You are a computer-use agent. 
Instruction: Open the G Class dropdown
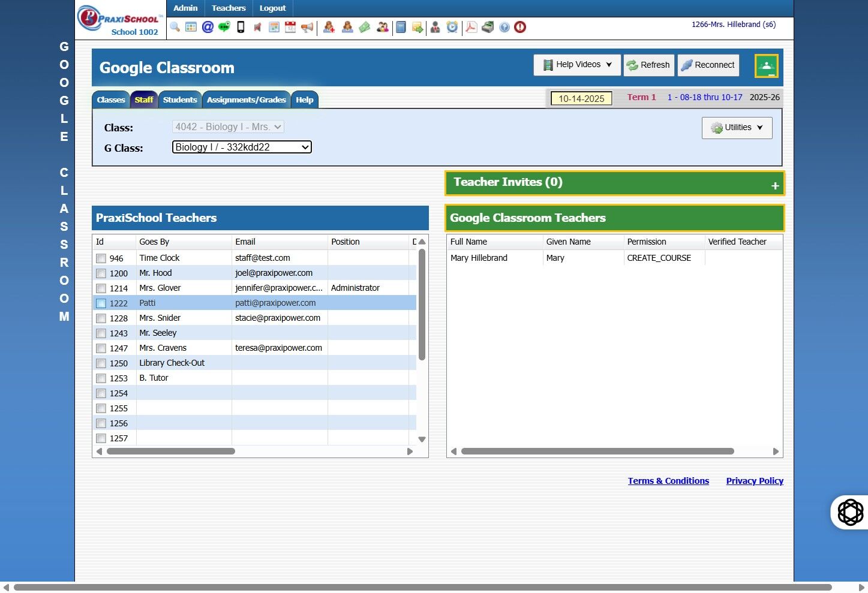coord(242,147)
